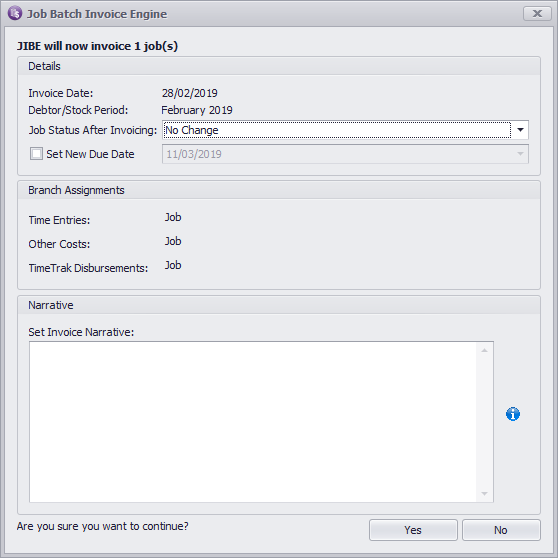Click the purple app icon in title bar
The height and width of the screenshot is (558, 558).
click(15, 13)
